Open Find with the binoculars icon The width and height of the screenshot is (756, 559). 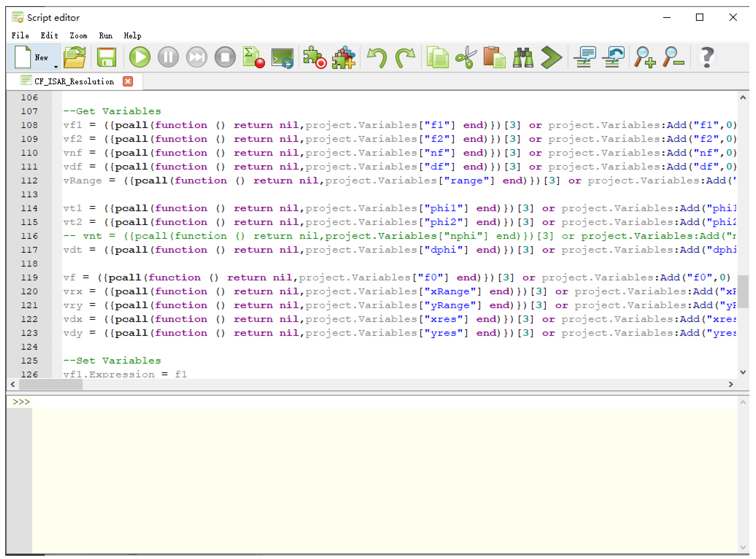tap(523, 57)
